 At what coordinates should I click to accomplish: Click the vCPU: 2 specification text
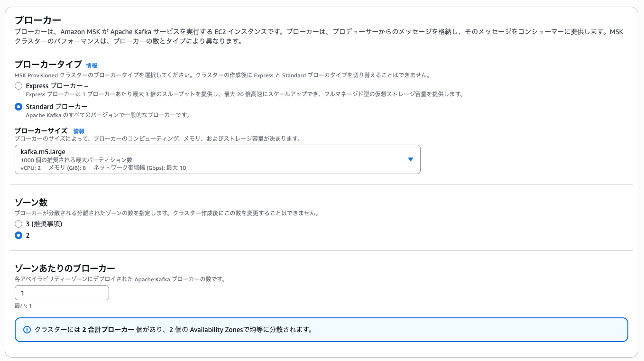[31, 168]
